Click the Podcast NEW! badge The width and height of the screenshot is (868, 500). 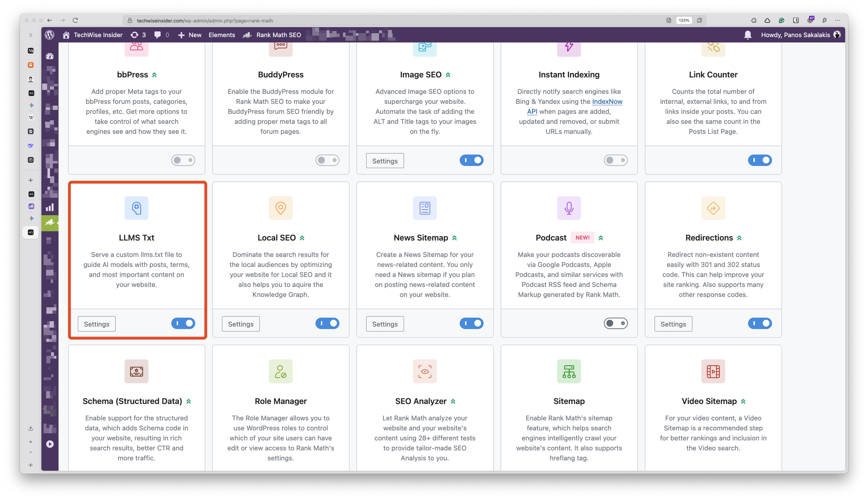point(582,238)
